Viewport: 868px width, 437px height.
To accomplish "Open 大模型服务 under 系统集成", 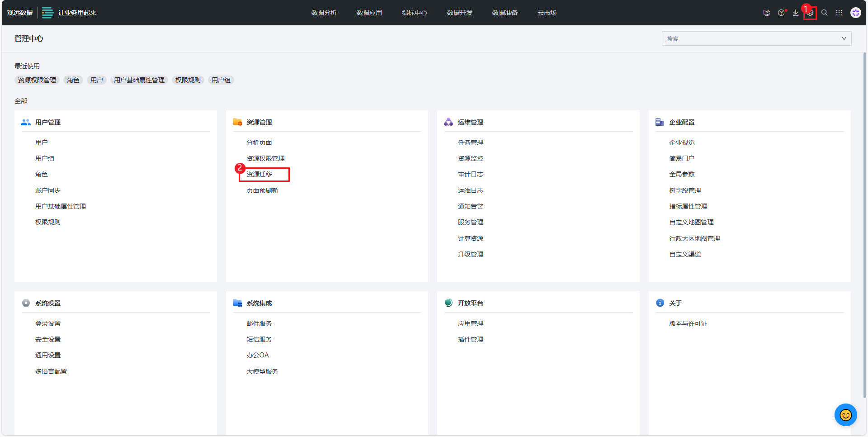I will [262, 371].
